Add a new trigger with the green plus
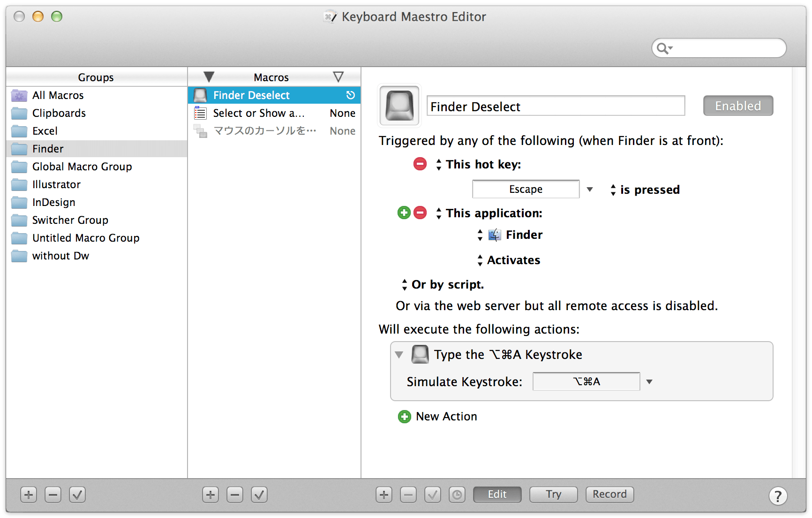This screenshot has height=518, width=812. (404, 213)
